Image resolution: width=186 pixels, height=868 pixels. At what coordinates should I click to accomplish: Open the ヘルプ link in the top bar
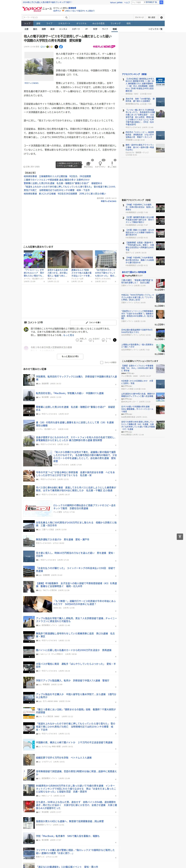pyautogui.click(x=127, y=2)
